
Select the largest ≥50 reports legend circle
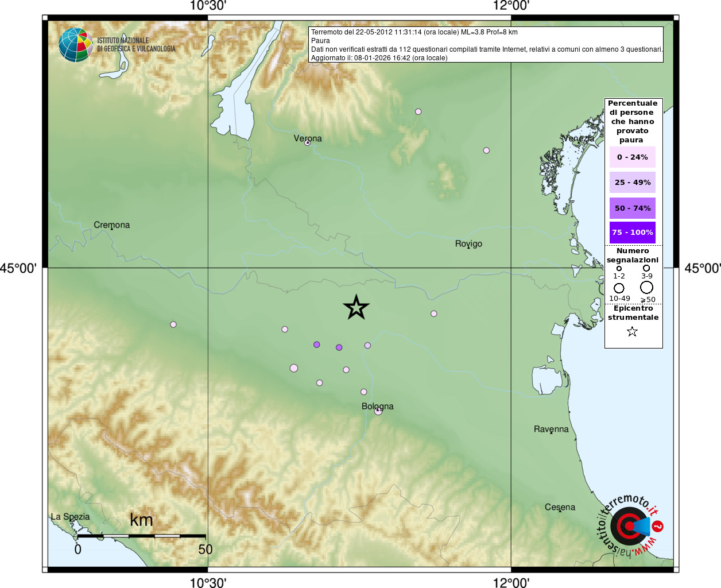click(x=646, y=287)
